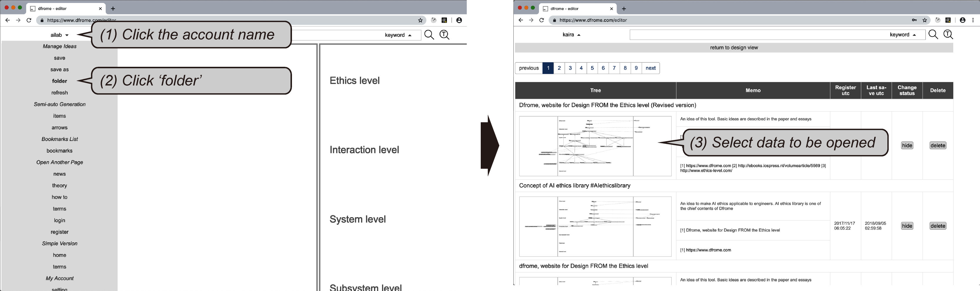Open keyword dropdown in left editor

pos(398,35)
